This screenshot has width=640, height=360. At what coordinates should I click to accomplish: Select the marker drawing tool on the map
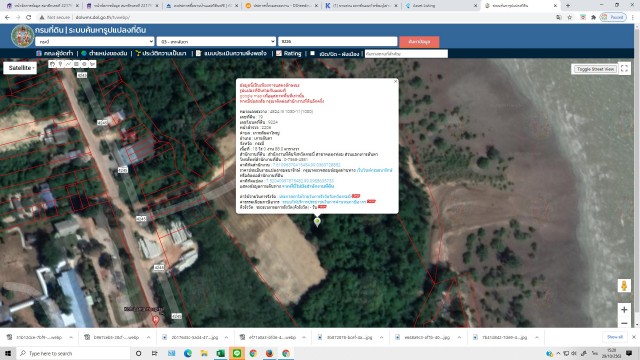[x=60, y=64]
